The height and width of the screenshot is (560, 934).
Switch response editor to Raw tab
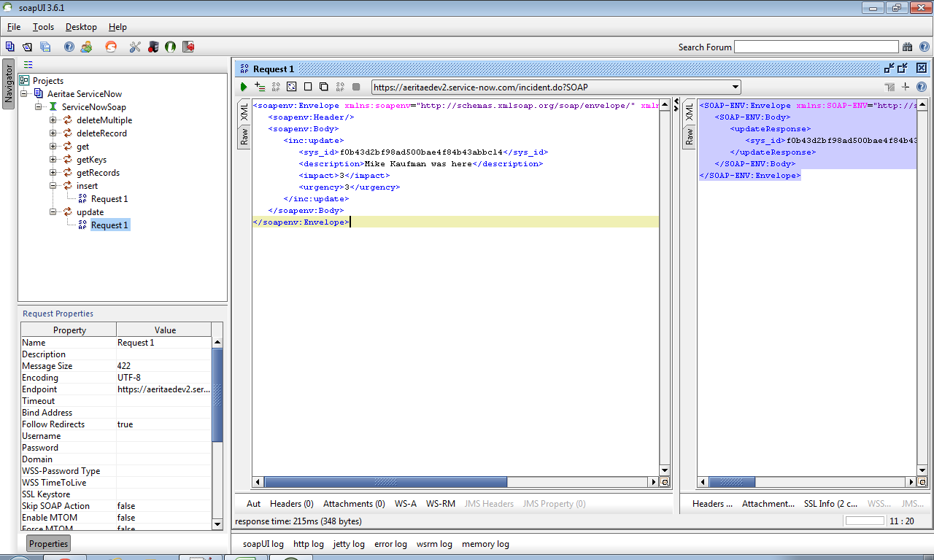pyautogui.click(x=689, y=137)
